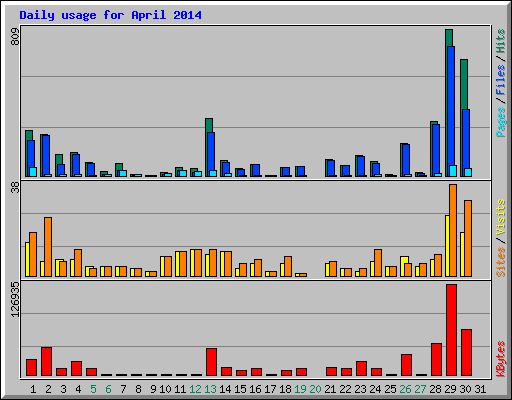Click the orange Sites bar for day 24
Screen dimensions: 512x400
click(x=378, y=263)
